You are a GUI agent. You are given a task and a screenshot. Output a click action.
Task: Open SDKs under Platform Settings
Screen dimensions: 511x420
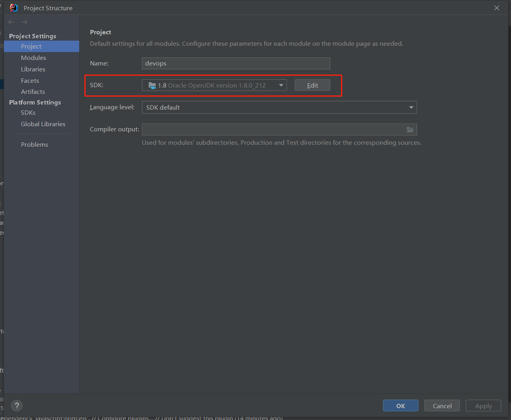tap(28, 112)
